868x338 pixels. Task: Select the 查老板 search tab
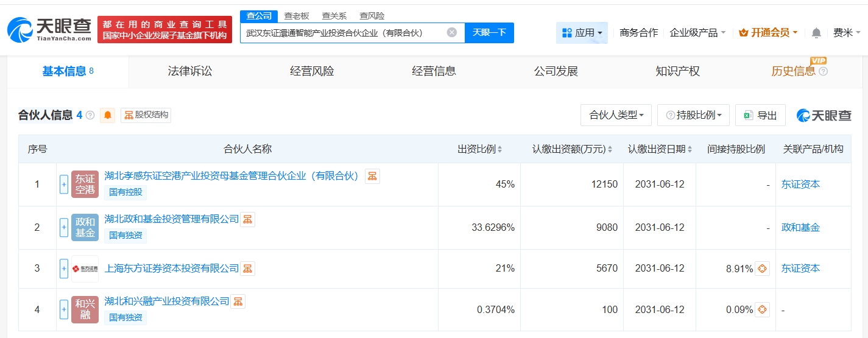click(x=297, y=16)
